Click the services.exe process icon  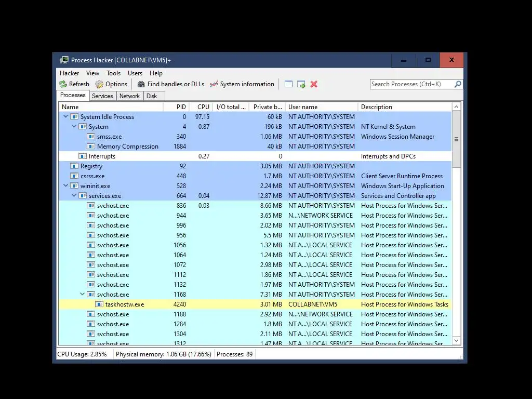(x=83, y=195)
